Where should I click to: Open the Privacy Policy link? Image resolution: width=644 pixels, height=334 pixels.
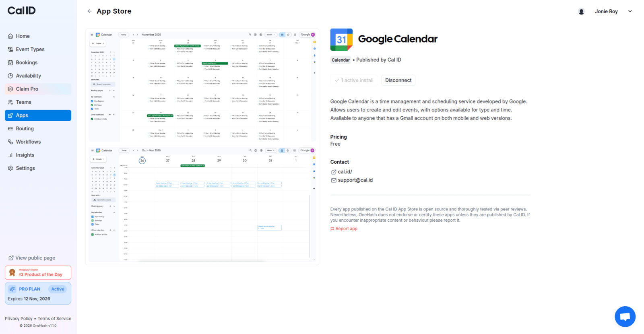click(19, 319)
